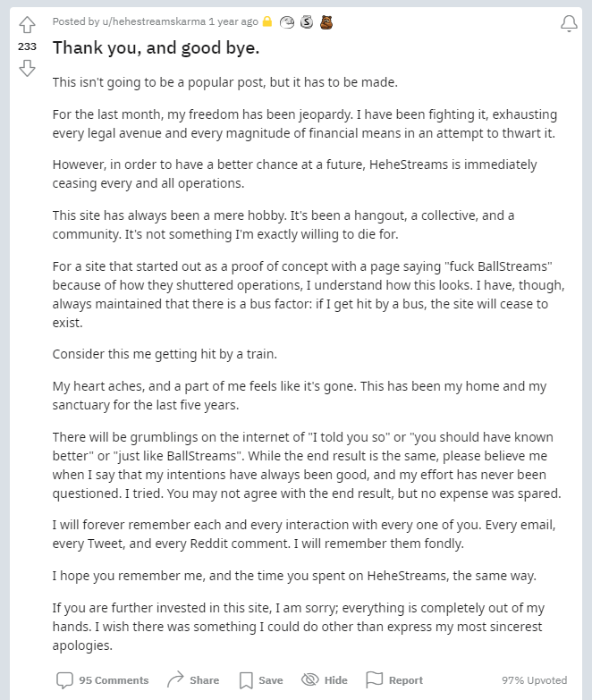Click the bookmark save icon

pos(246,681)
